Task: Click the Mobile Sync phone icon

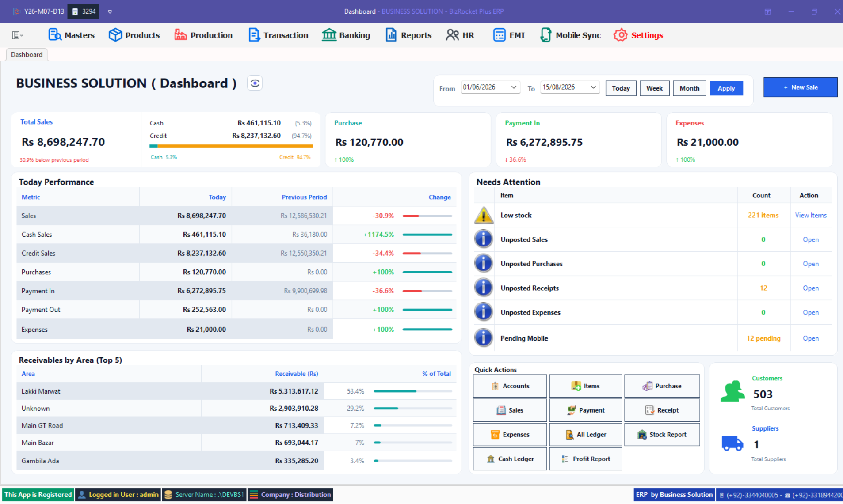Action: pyautogui.click(x=545, y=35)
